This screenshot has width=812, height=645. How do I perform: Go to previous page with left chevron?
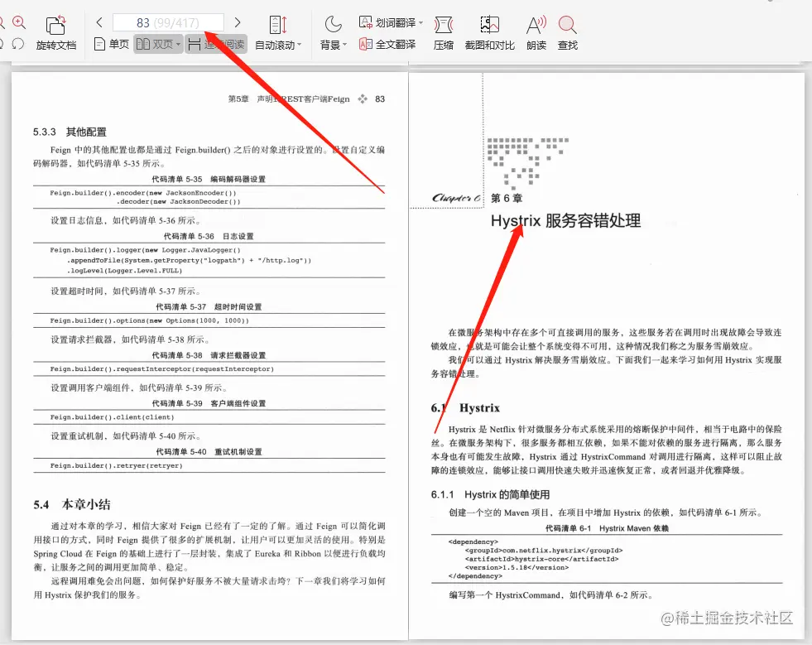99,22
